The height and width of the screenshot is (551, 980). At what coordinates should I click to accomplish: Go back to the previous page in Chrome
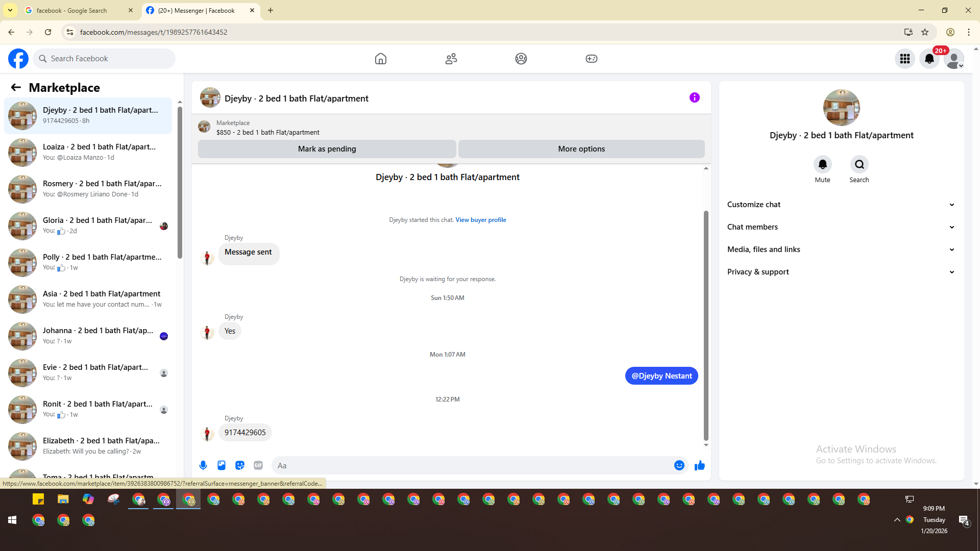pos(11,32)
